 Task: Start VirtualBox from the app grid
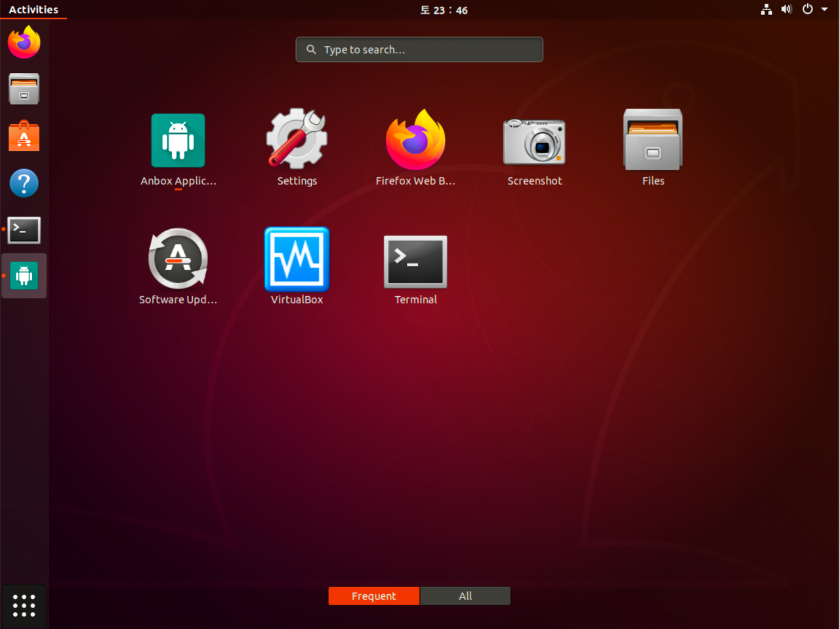[x=297, y=267]
